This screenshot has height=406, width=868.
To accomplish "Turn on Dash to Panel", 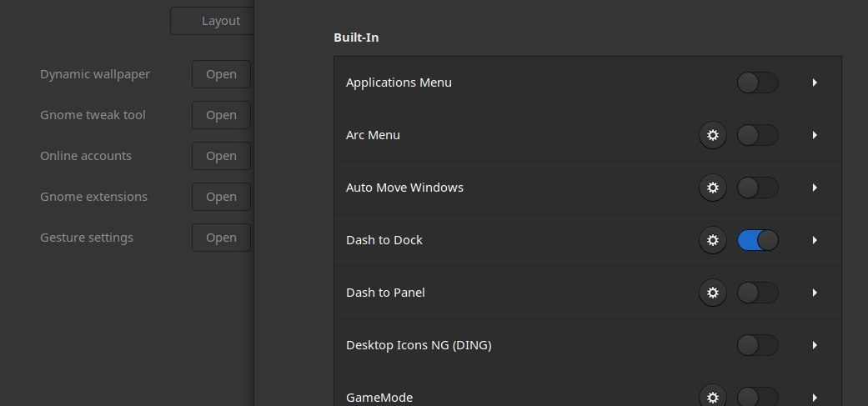I will (x=757, y=293).
